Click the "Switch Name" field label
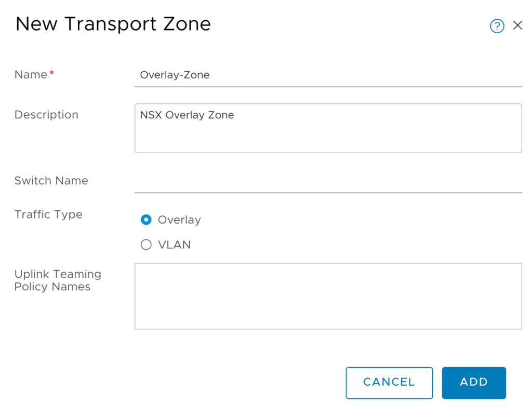Viewport: 532px width, 416px height. [51, 181]
